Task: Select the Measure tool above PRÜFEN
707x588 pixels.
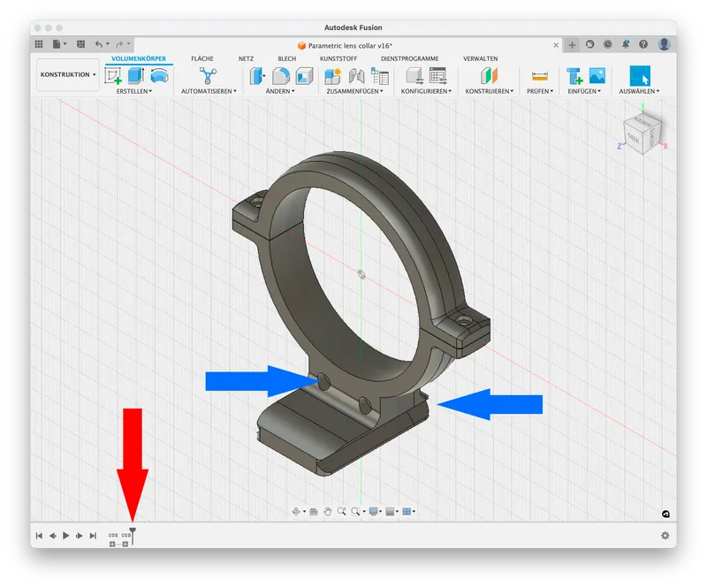Action: pos(540,76)
